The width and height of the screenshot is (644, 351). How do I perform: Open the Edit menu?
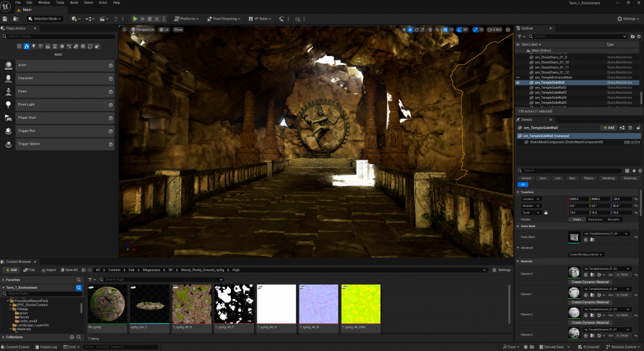pos(29,3)
